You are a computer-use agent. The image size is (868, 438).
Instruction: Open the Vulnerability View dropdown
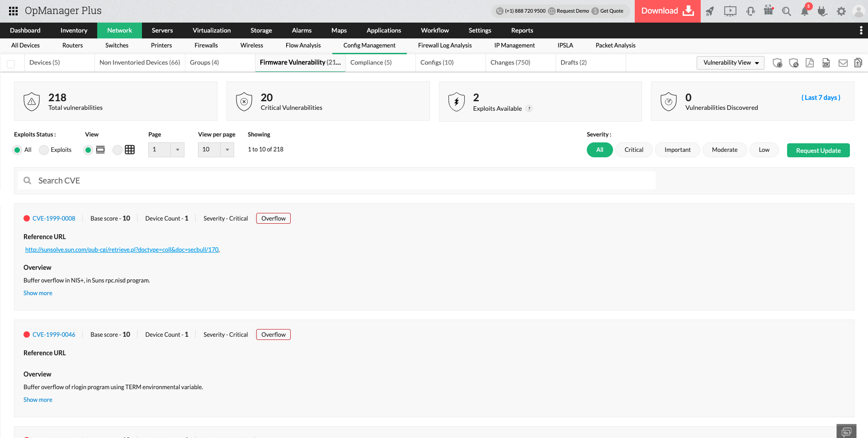click(x=731, y=63)
